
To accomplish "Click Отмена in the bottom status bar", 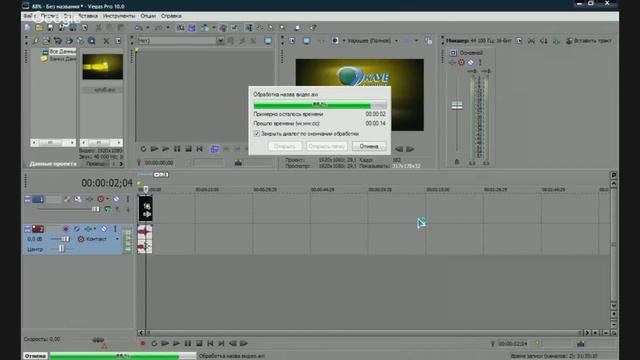I will click(x=35, y=356).
